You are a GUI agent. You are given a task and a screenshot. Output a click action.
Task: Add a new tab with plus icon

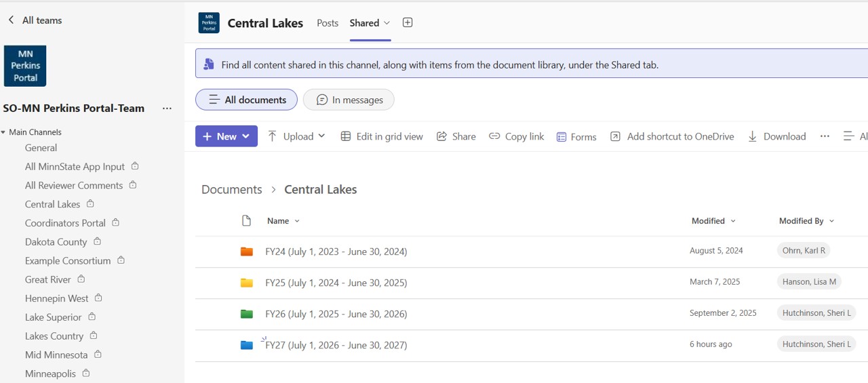(408, 22)
